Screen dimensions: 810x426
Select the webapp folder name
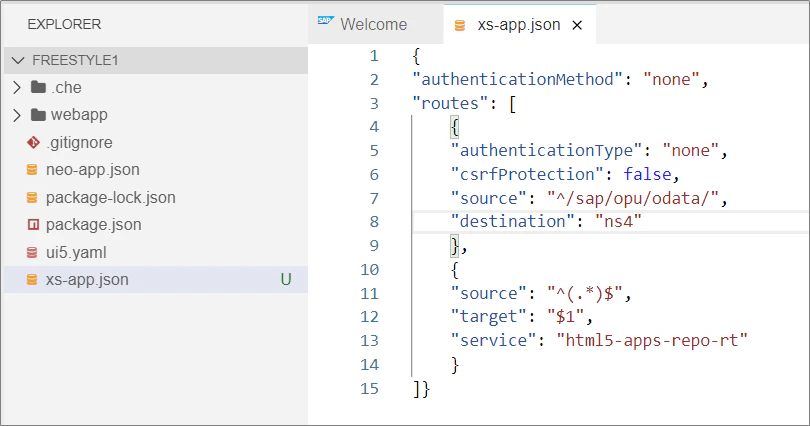pos(79,115)
